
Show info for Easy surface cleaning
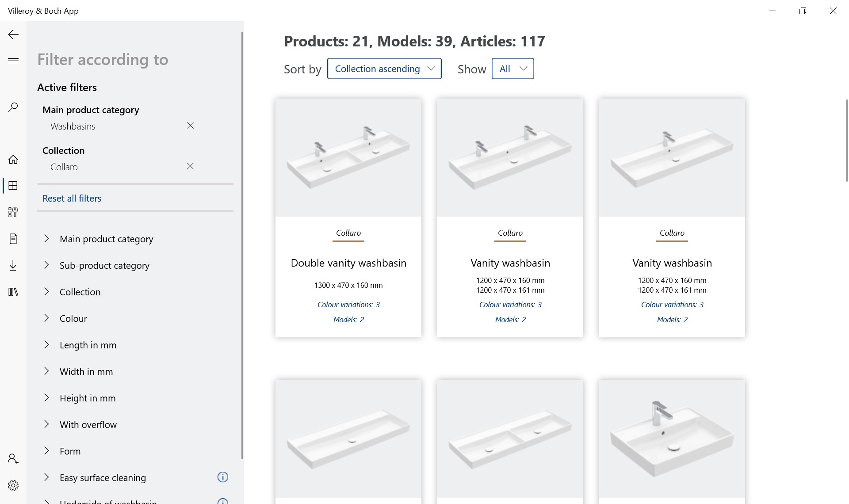point(223,477)
